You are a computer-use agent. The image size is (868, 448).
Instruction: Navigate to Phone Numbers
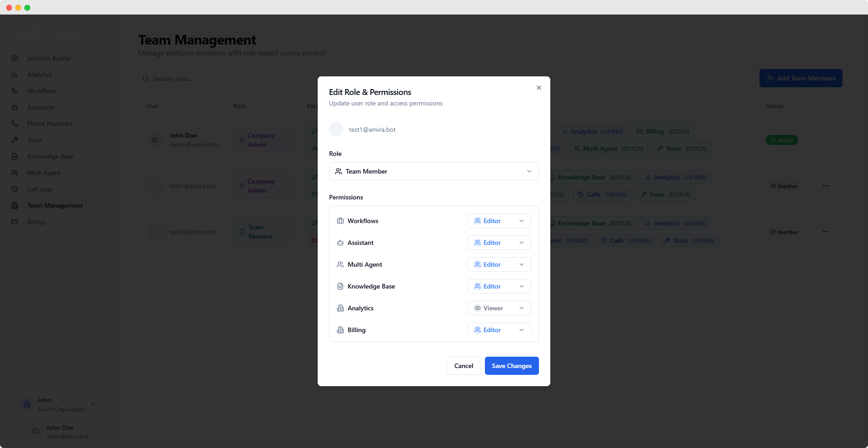50,123
